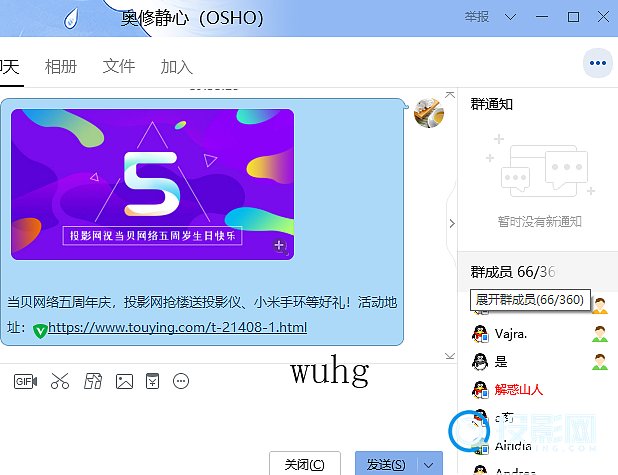Switch to the 相册 tab
This screenshot has width=618, height=475.
61,66
